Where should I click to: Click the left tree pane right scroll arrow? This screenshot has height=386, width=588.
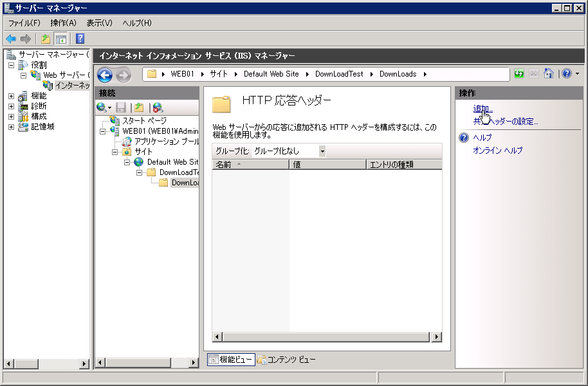click(x=84, y=363)
